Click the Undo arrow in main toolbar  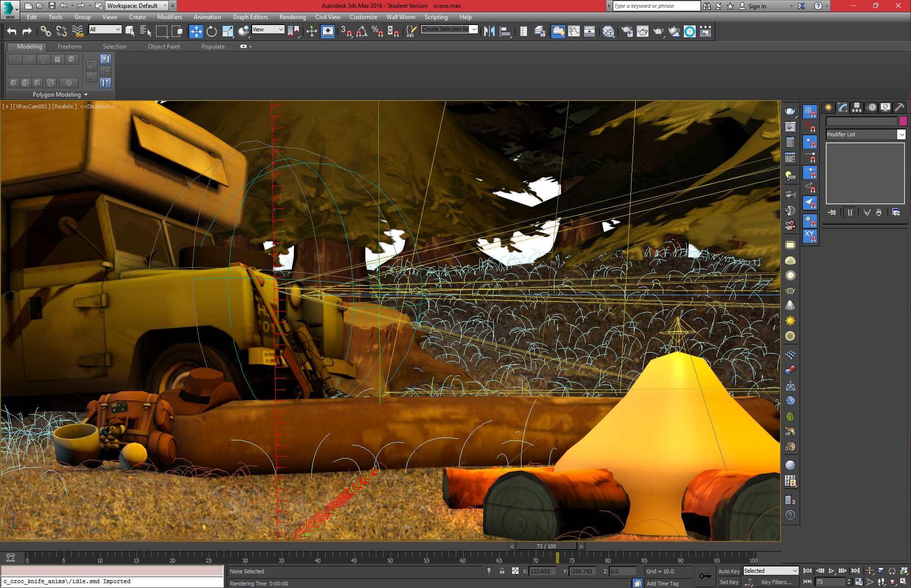[12, 31]
